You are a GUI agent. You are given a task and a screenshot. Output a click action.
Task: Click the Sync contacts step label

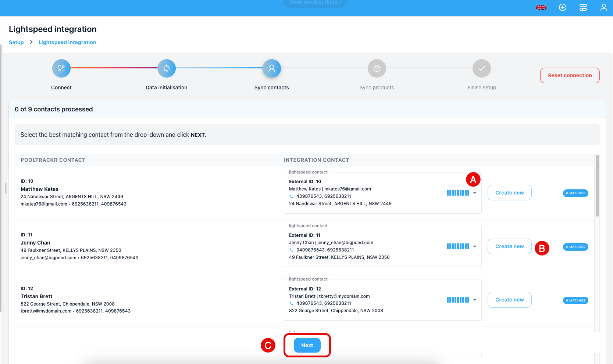click(272, 88)
